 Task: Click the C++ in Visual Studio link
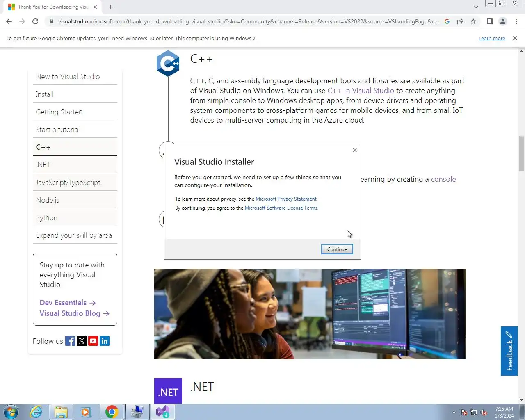click(361, 91)
